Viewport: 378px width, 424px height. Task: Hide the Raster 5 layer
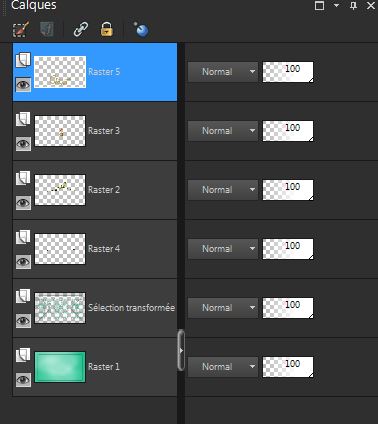coord(23,85)
